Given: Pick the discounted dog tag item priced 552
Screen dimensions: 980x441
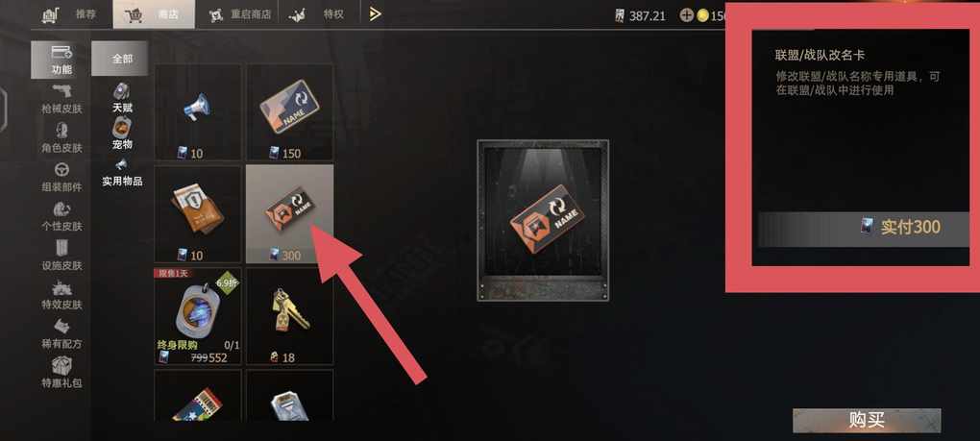Looking at the screenshot, I should (x=198, y=317).
